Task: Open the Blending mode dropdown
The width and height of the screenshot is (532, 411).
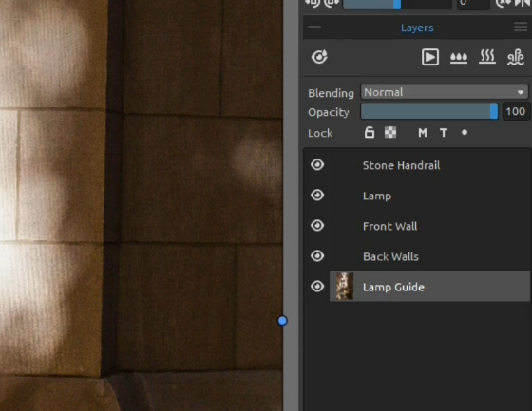Action: pos(445,92)
